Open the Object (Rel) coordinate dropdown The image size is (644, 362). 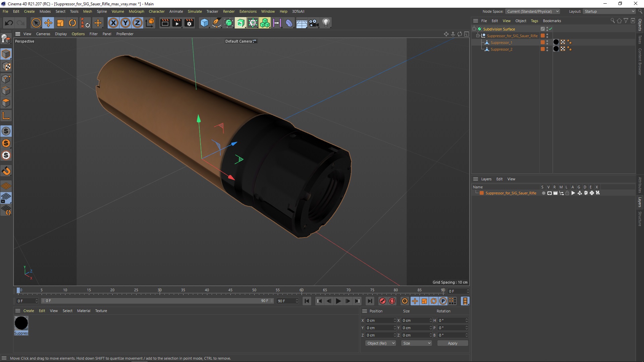[x=381, y=343]
